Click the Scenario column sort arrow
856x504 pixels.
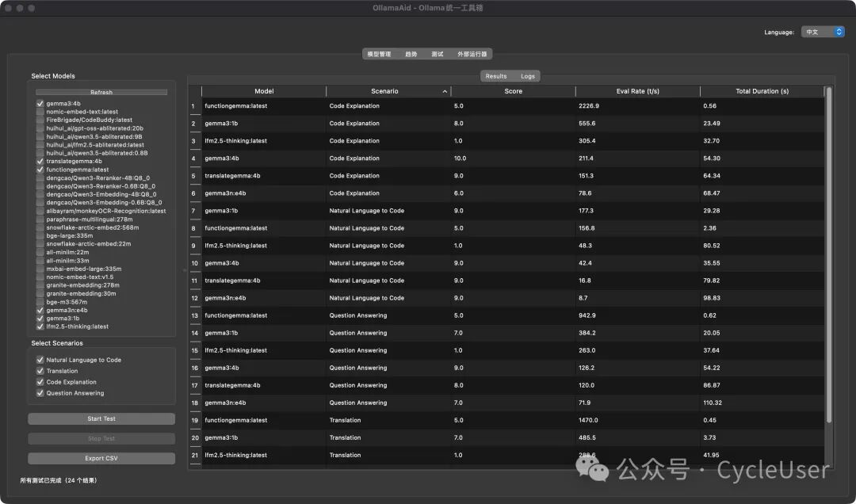(x=445, y=92)
